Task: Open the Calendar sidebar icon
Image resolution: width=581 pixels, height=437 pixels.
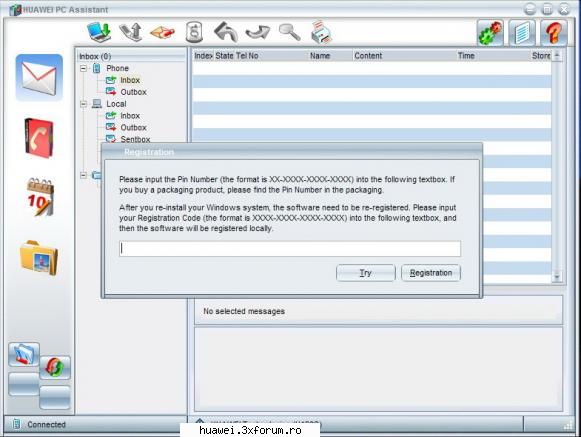Action: 40,197
